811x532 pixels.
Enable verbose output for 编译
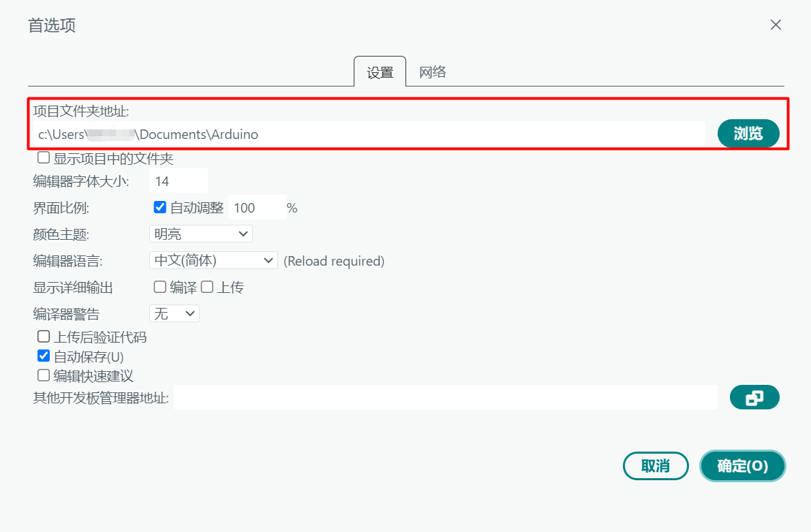[159, 287]
